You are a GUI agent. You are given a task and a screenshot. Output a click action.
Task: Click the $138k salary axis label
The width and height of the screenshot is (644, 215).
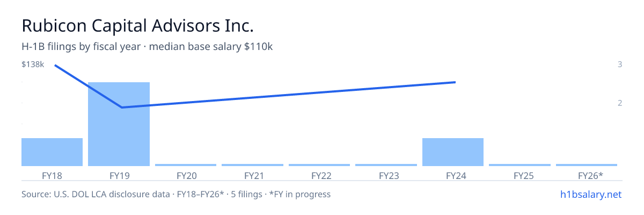point(32,64)
